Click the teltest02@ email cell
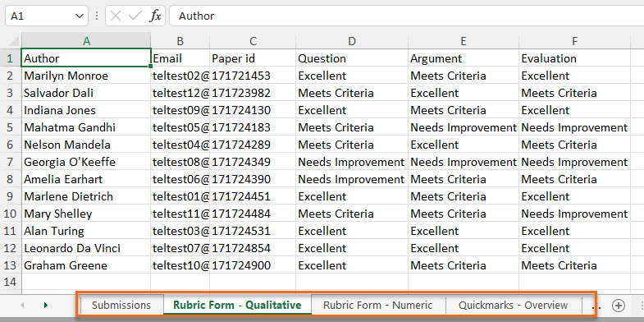The image size is (644, 322). [x=180, y=76]
